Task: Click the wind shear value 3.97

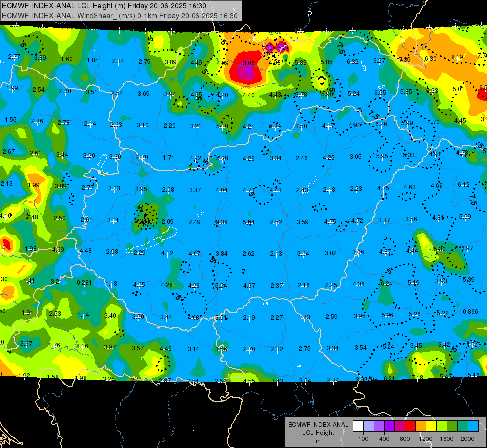Action: pyautogui.click(x=110, y=347)
